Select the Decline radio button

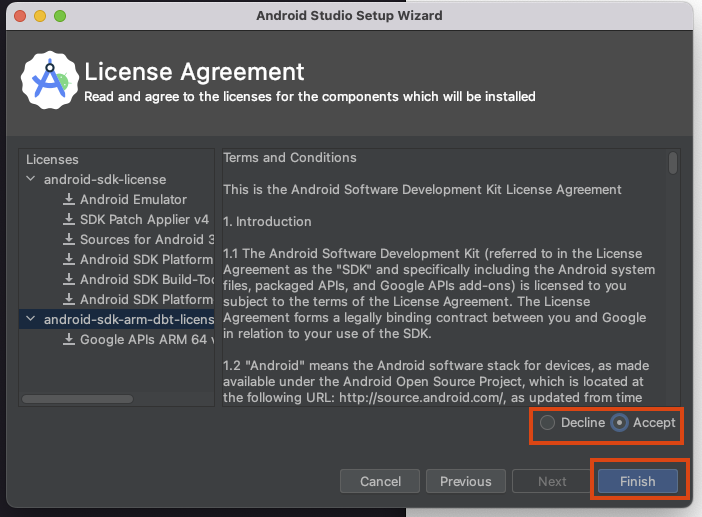click(x=547, y=423)
